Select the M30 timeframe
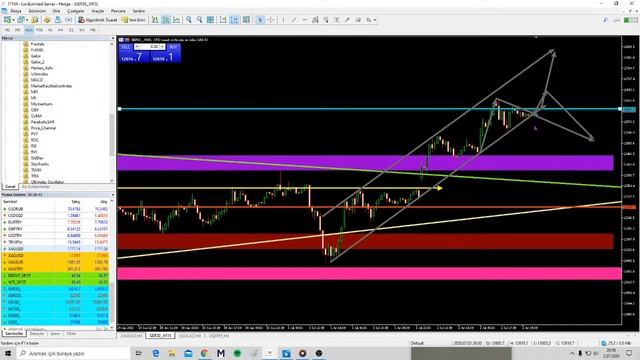 [x=39, y=30]
